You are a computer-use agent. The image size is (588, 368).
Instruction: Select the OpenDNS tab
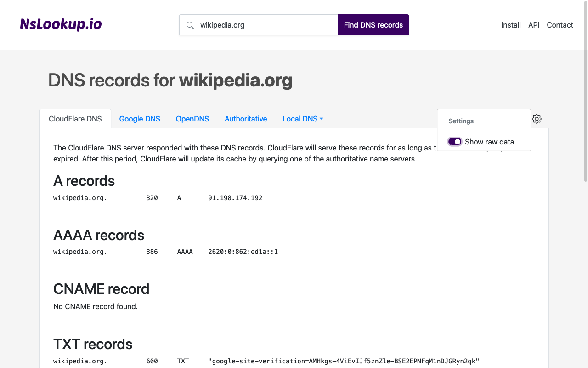click(x=192, y=119)
